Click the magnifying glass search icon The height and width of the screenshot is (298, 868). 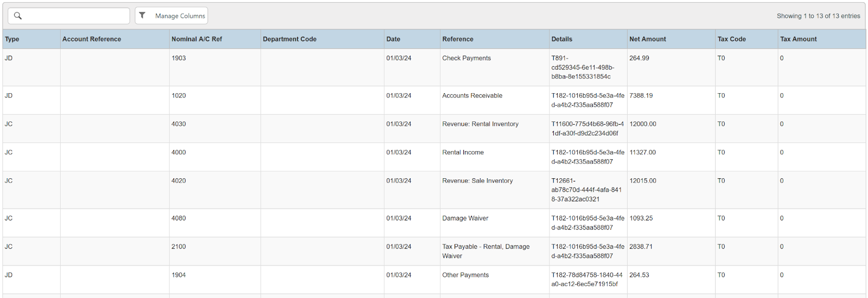coord(18,16)
